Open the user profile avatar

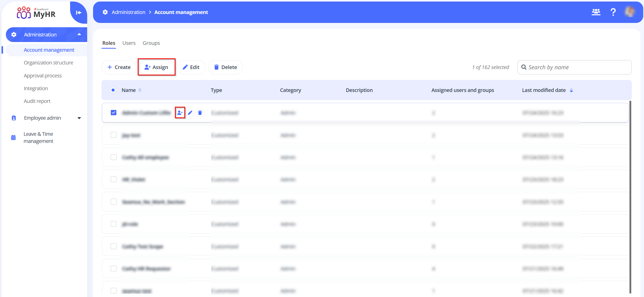point(630,12)
